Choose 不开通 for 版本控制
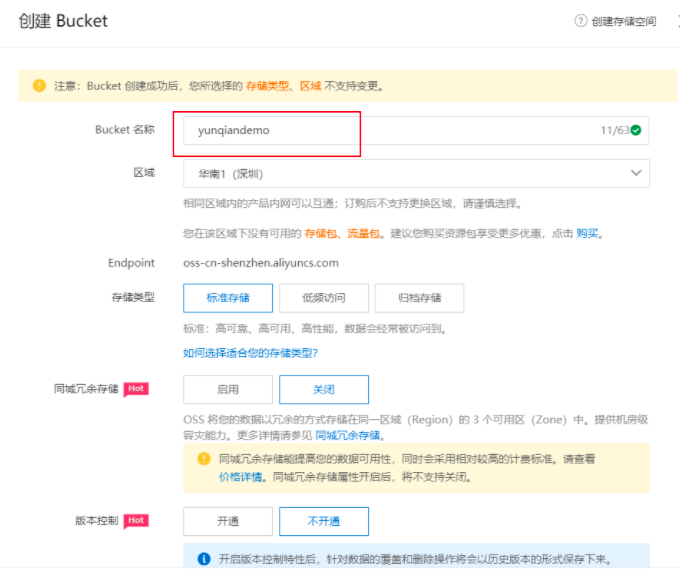Image resolution: width=680 pixels, height=579 pixels. pos(324,521)
